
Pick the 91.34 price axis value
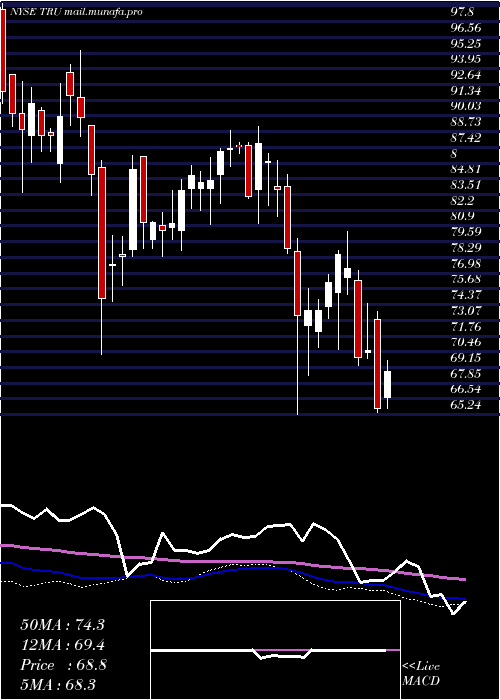pyautogui.click(x=466, y=91)
